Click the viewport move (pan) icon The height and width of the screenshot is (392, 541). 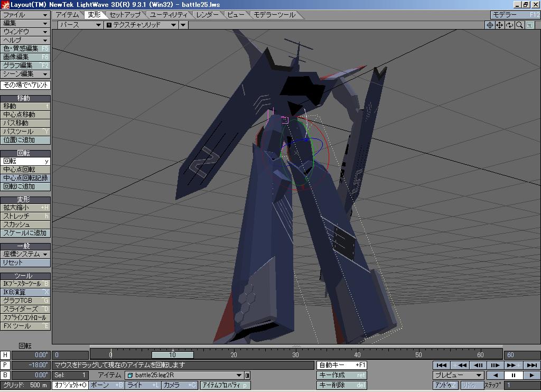(x=499, y=25)
